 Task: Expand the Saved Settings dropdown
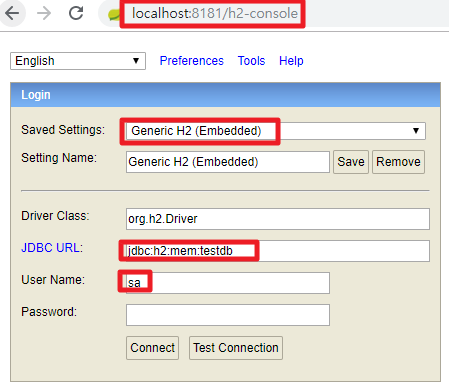276,131
